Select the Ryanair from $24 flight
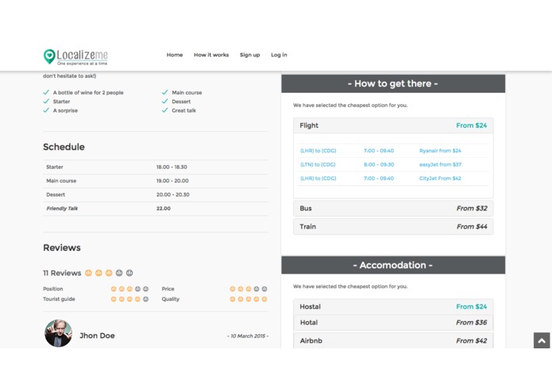The image size is (552, 392). coord(440,151)
